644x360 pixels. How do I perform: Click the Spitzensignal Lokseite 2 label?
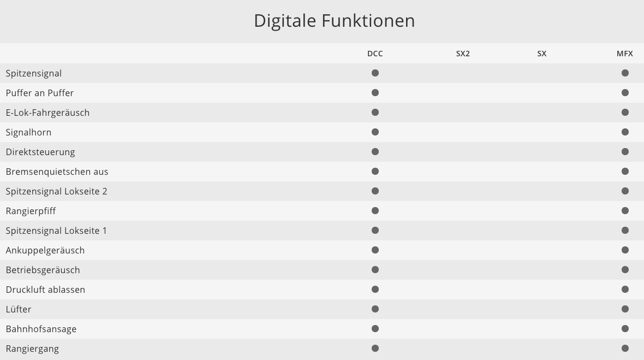[56, 191]
